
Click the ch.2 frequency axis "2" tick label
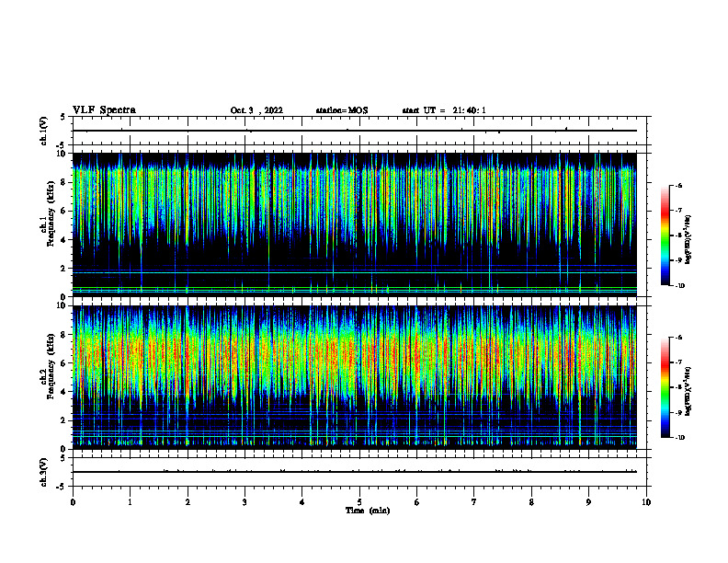pos(63,420)
